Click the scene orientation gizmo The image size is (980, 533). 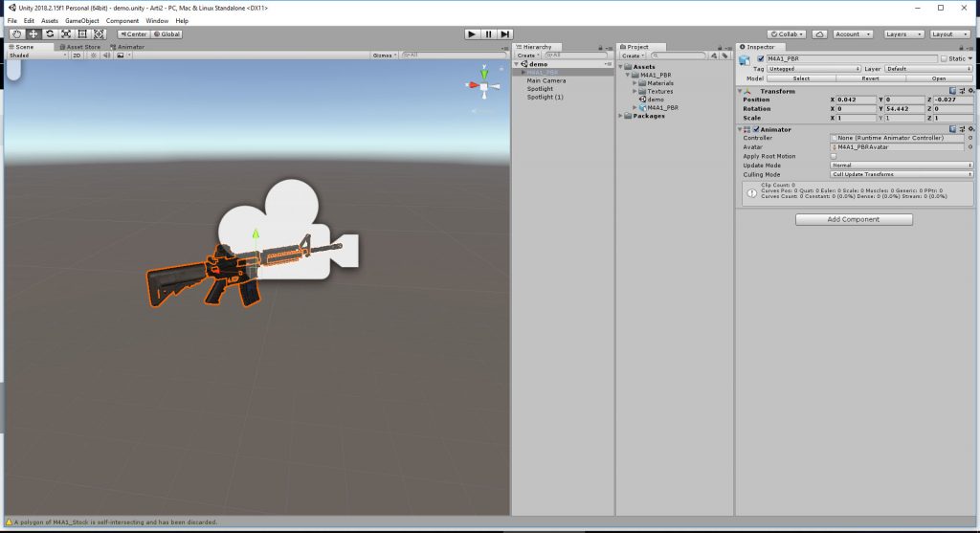click(483, 85)
